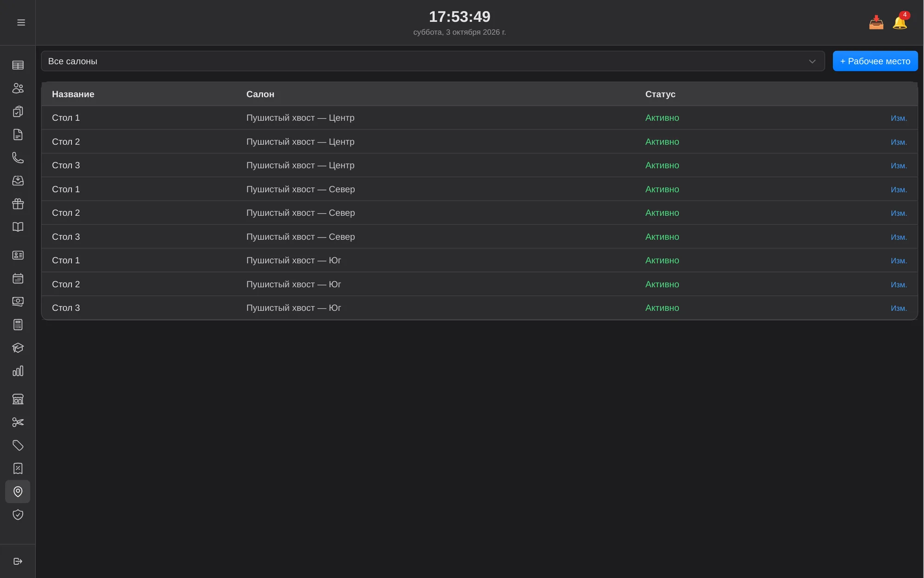
Task: Click the notifications bell icon
Action: coord(900,22)
